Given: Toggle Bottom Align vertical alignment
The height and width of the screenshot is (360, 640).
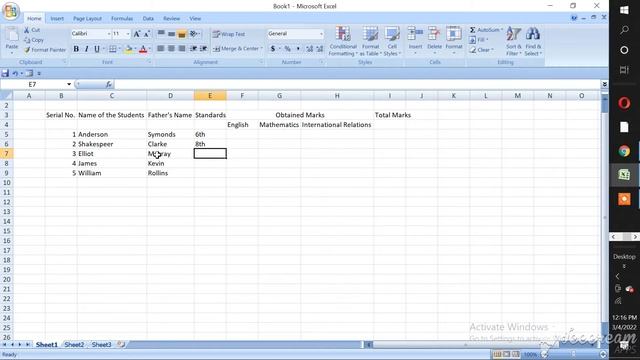Looking at the screenshot, I should 182,34.
